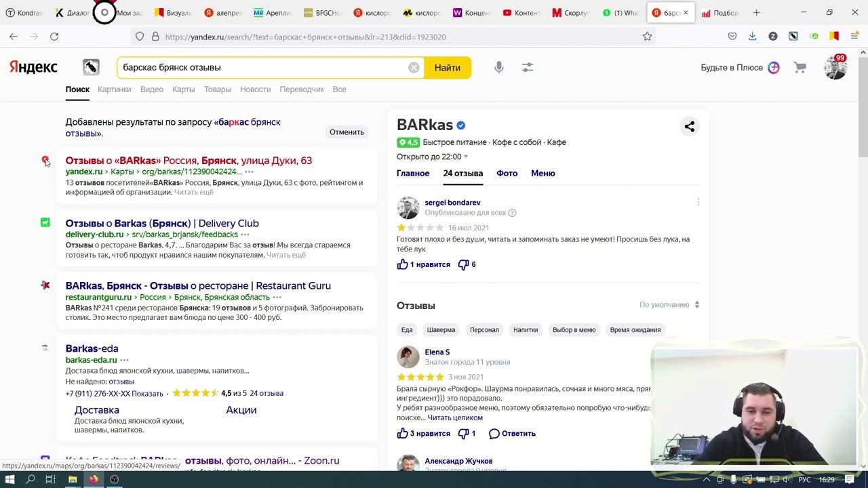Filter reviews by 'Время ожидания' tag
Viewport: 868px width, 488px height.
point(635,330)
